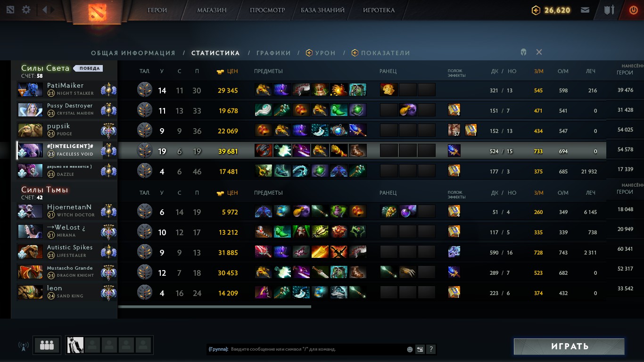Image resolution: width=644 pixels, height=362 pixels.
Task: Open the emoticon smiley picker in chat
Action: point(410,349)
